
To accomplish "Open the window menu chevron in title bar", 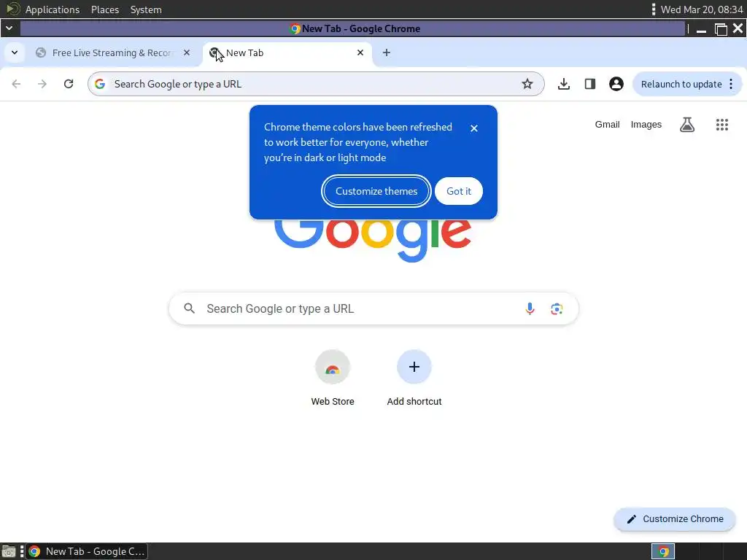I will 9,28.
